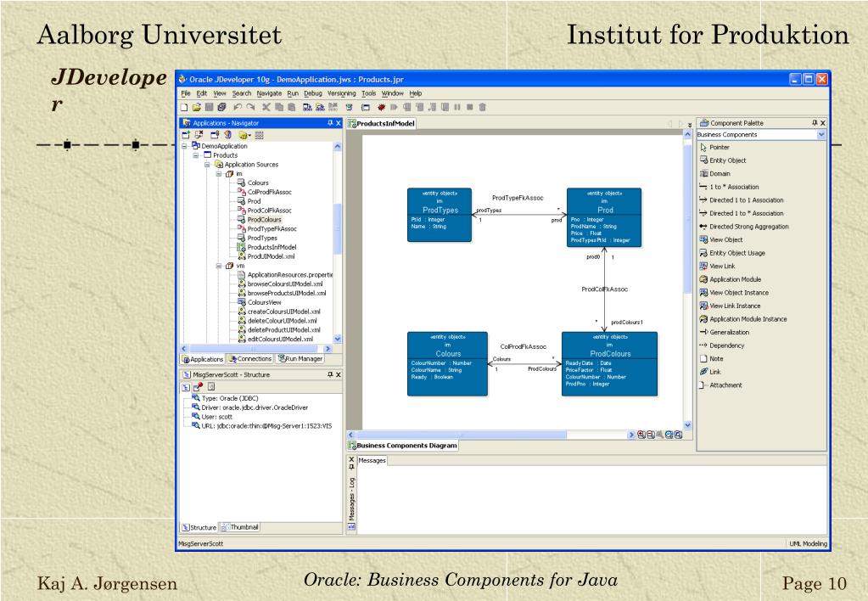This screenshot has height=601, width=868.
Task: Close the Component Palette panel
Action: pyautogui.click(x=823, y=123)
